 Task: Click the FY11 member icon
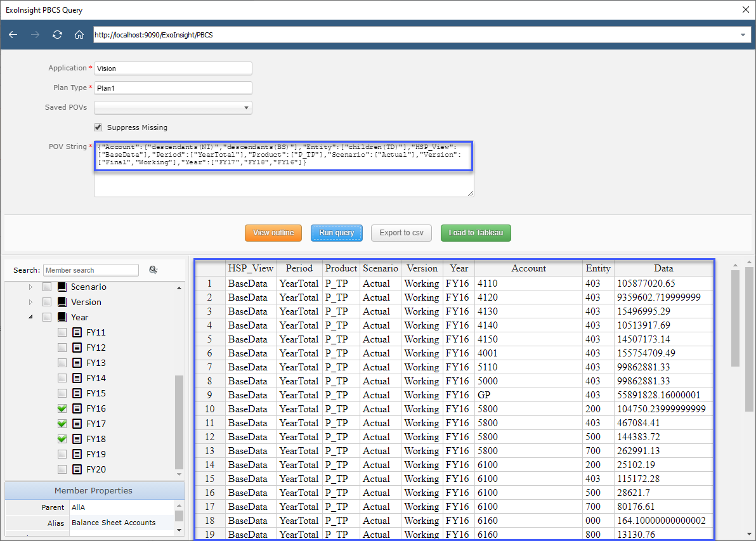tap(77, 332)
